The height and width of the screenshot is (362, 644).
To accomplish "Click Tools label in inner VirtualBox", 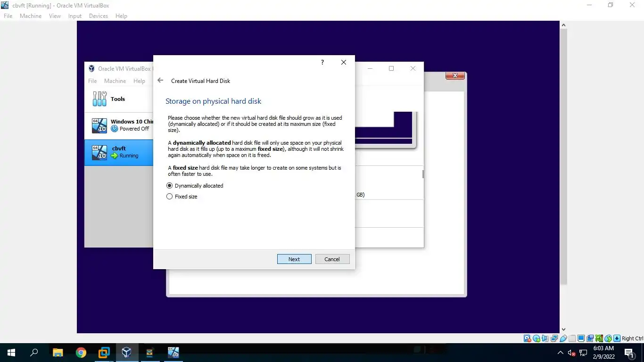I will (118, 99).
